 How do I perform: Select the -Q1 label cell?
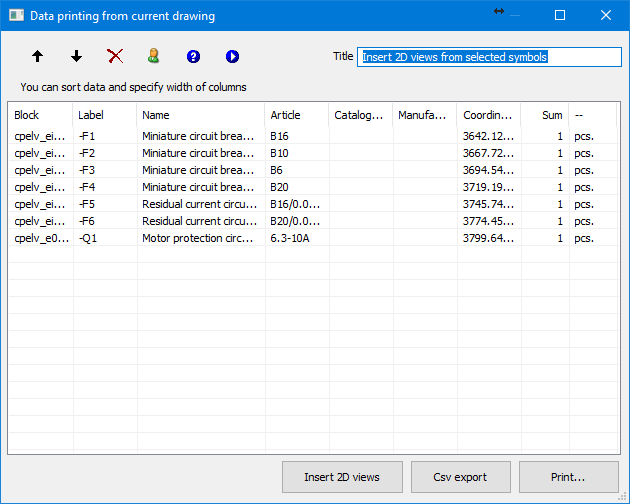click(105, 238)
